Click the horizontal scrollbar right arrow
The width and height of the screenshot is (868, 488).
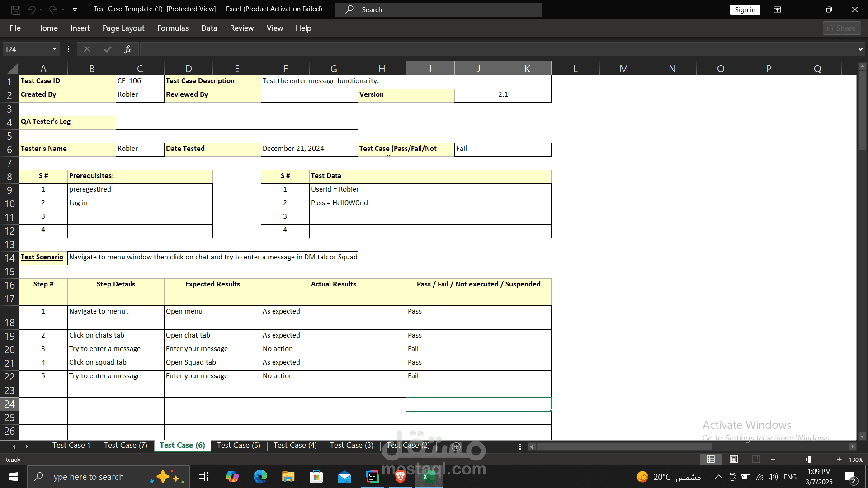(853, 447)
